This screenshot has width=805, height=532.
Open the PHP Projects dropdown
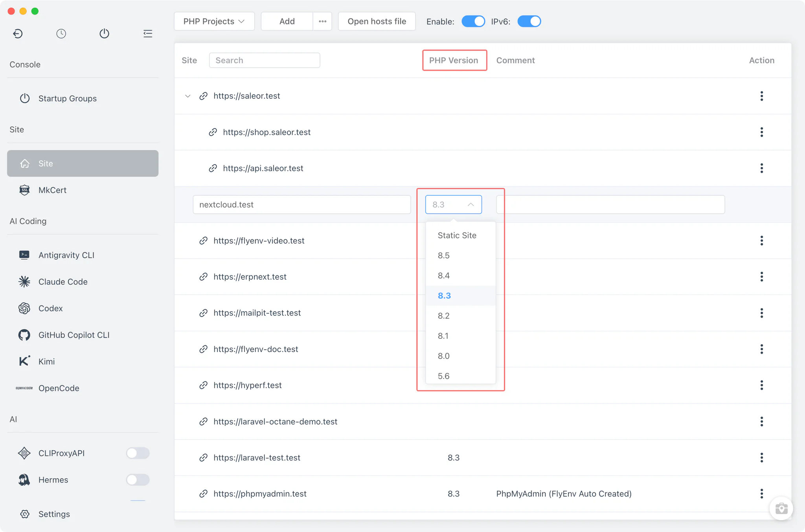pos(214,21)
